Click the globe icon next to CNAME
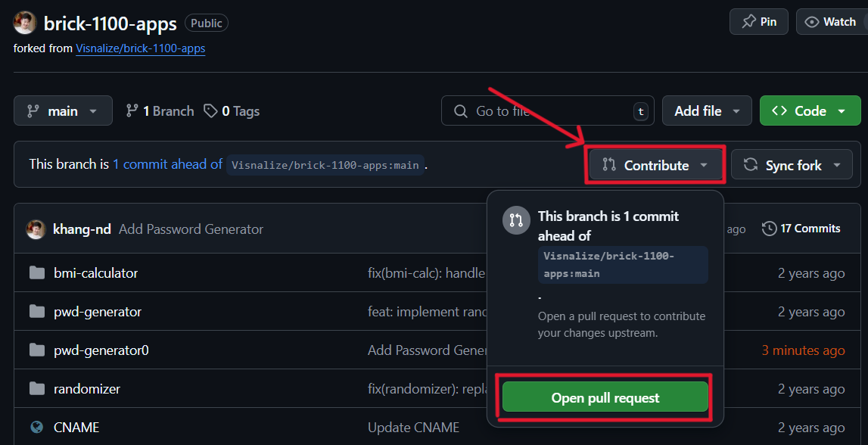The height and width of the screenshot is (445, 868). click(37, 427)
